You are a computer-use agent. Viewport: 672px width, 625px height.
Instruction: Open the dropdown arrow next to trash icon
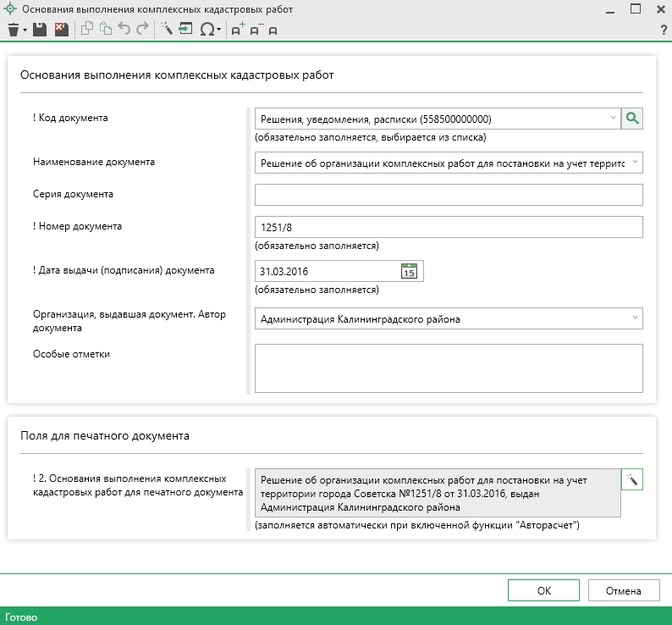25,30
